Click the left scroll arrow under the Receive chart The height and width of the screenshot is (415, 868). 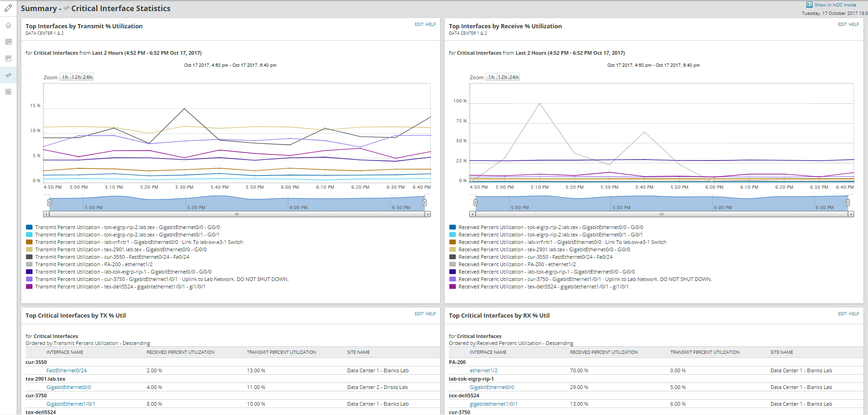coord(472,214)
